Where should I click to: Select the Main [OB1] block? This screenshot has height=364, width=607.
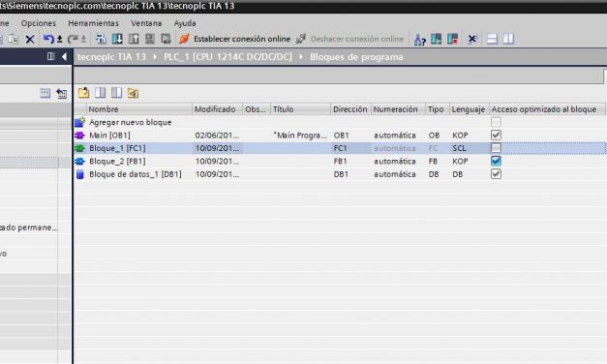(x=109, y=136)
